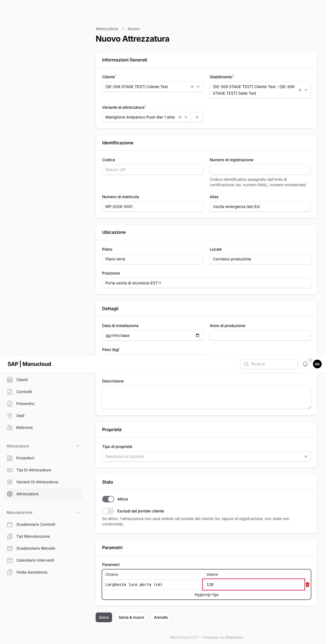Open the Tipo di proprietà dropdown
This screenshot has height=644, width=326.
click(x=206, y=456)
